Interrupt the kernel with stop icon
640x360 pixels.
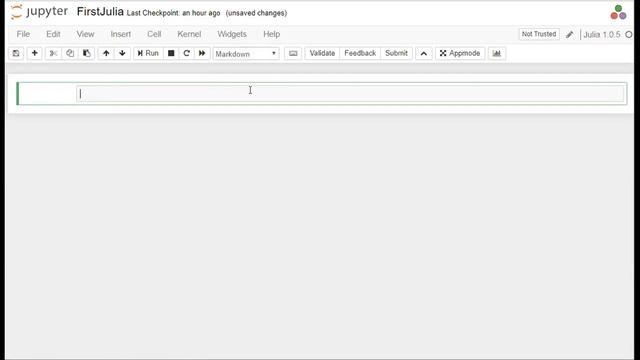(171, 53)
